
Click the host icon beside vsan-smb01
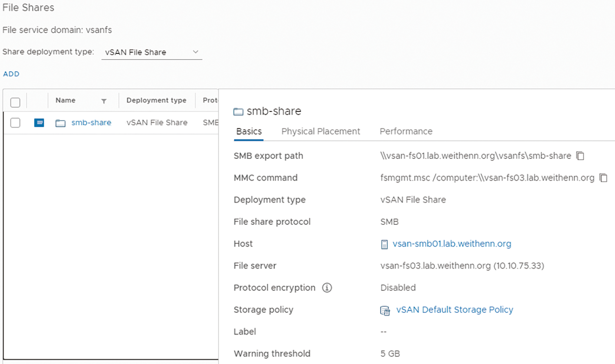click(384, 244)
